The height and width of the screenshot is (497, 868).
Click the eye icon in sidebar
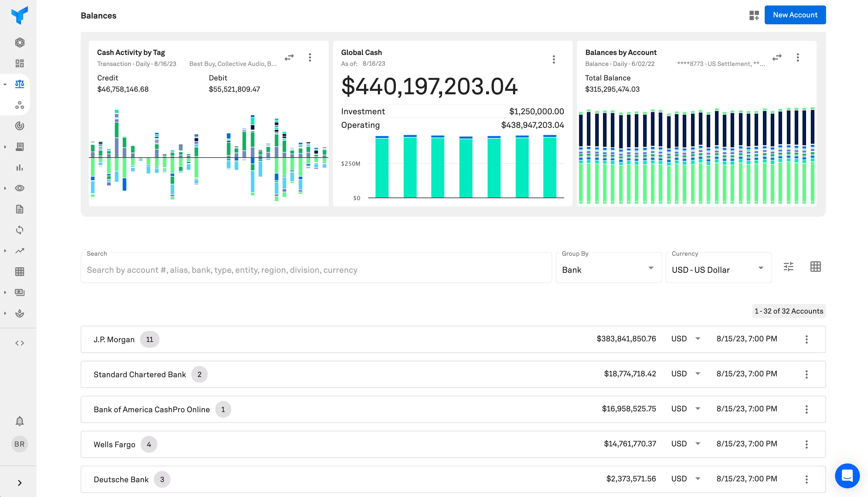click(19, 188)
